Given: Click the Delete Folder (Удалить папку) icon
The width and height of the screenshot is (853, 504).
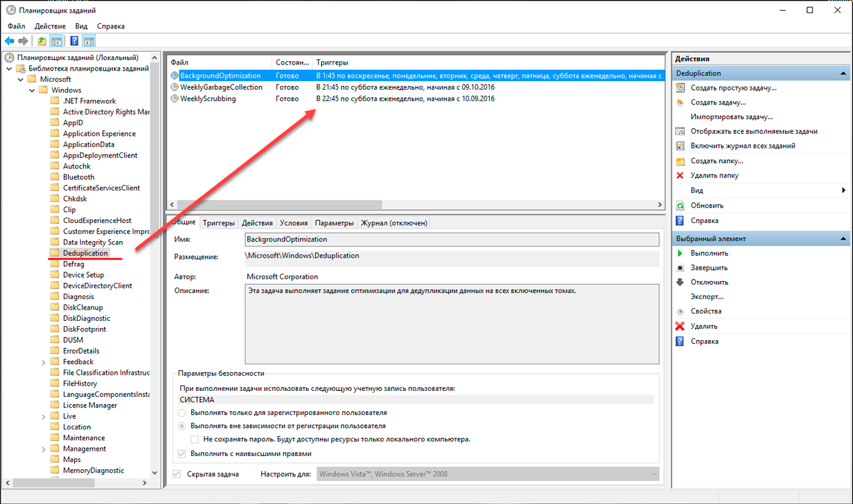Looking at the screenshot, I should [x=680, y=176].
